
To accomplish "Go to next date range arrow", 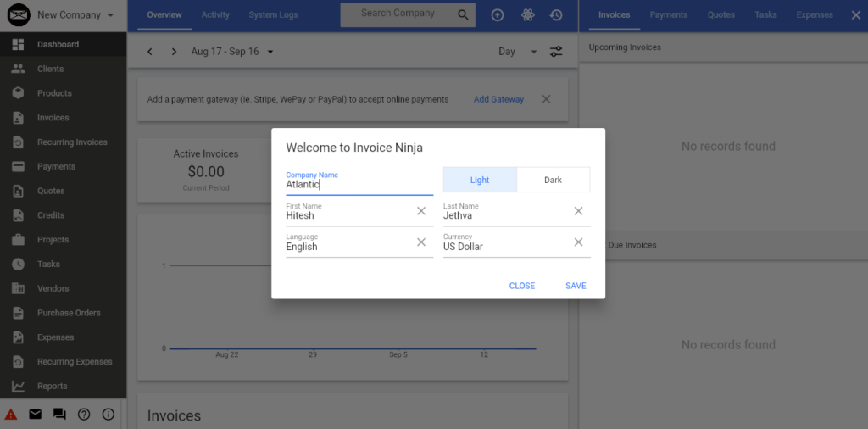I will [174, 52].
